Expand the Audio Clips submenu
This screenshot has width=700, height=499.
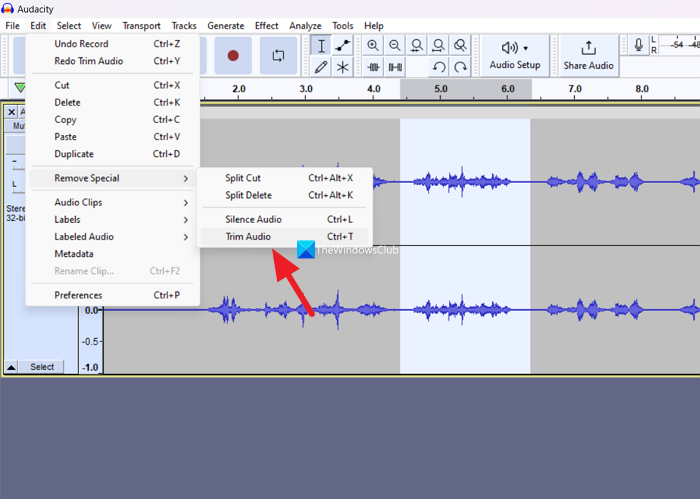[112, 203]
